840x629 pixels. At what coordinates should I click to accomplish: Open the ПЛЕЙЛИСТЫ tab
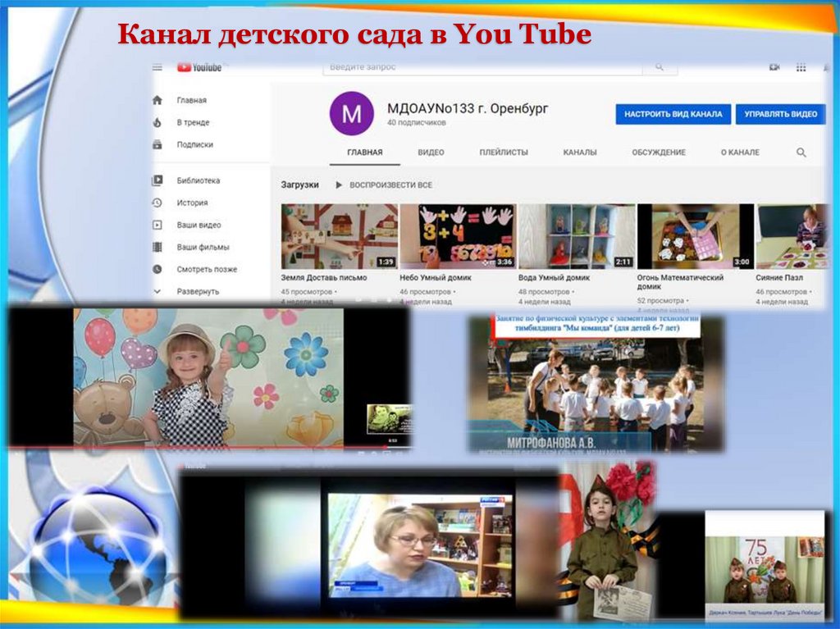pos(504,153)
